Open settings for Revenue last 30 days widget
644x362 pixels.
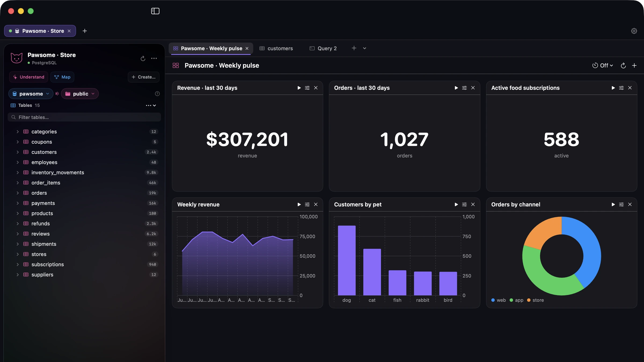[307, 88]
